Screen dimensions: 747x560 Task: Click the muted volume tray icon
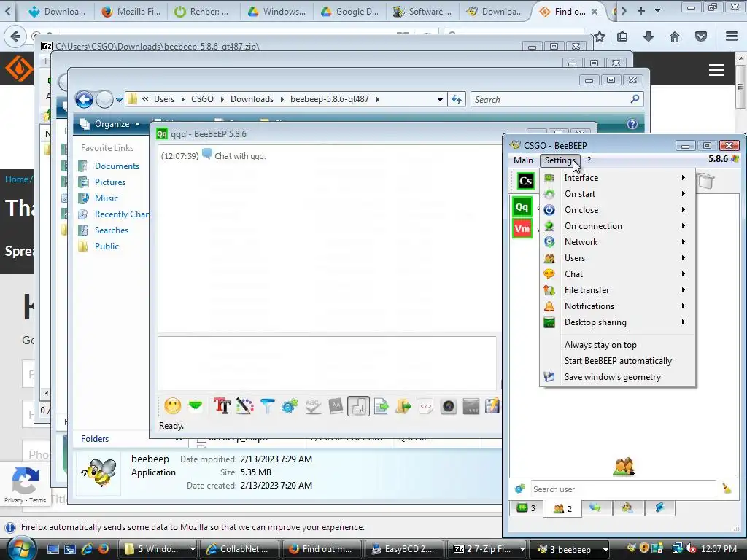coord(690,549)
